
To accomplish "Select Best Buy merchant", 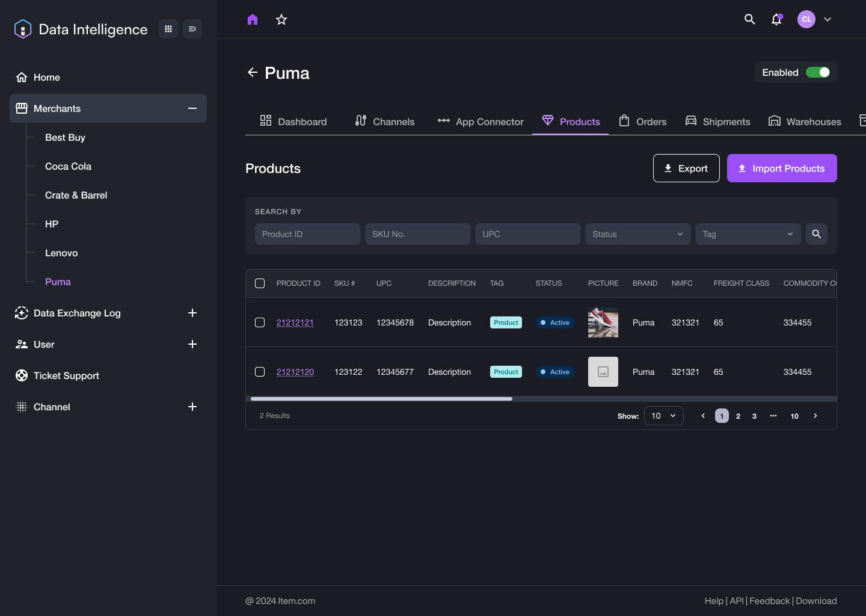I will 65,137.
